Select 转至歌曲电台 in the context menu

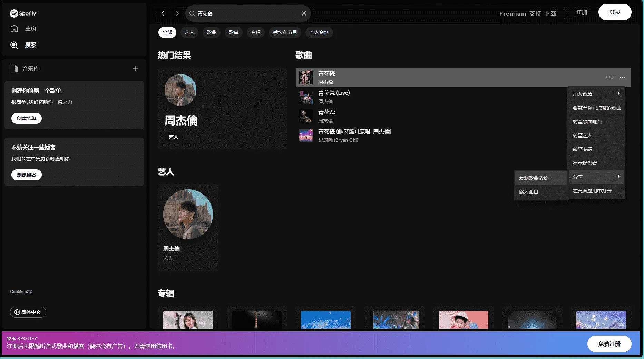tap(587, 122)
